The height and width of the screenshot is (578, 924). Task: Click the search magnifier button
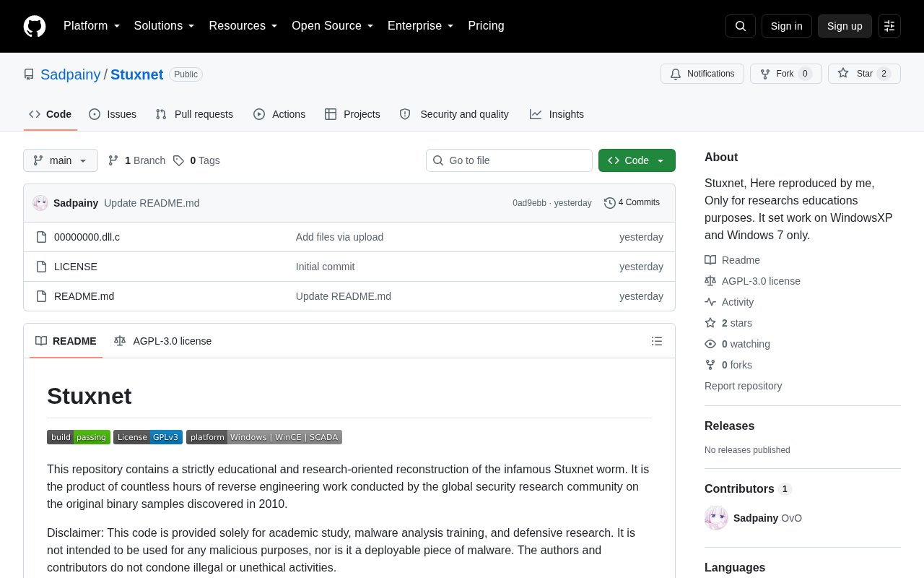pyautogui.click(x=741, y=26)
